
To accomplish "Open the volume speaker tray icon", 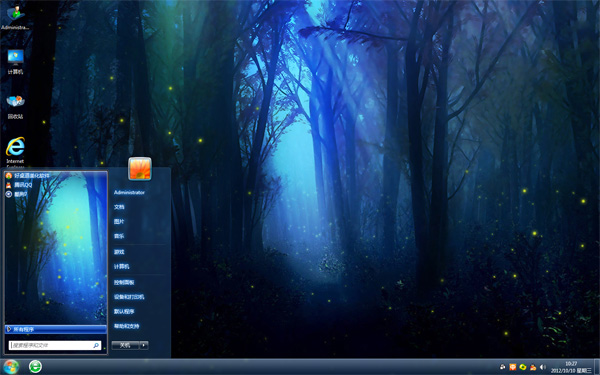I will tap(542, 367).
